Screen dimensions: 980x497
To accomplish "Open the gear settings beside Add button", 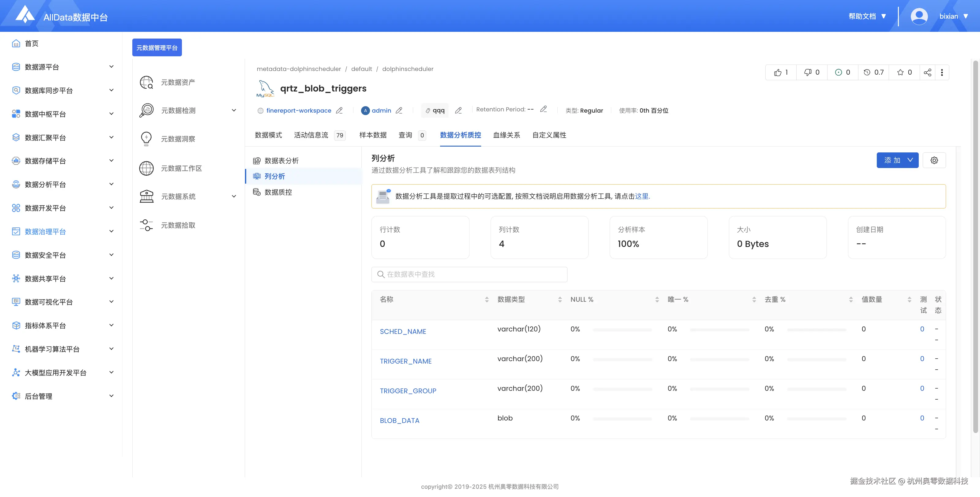I will [934, 160].
